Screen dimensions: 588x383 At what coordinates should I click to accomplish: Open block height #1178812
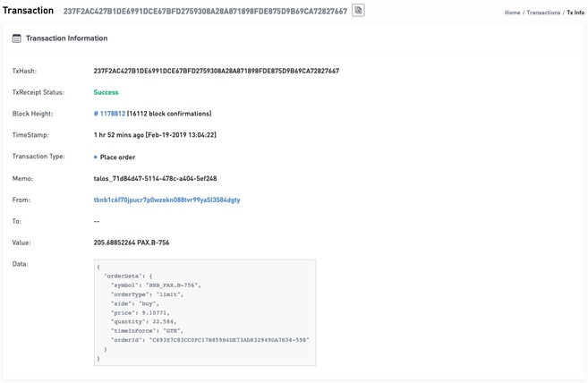point(109,114)
